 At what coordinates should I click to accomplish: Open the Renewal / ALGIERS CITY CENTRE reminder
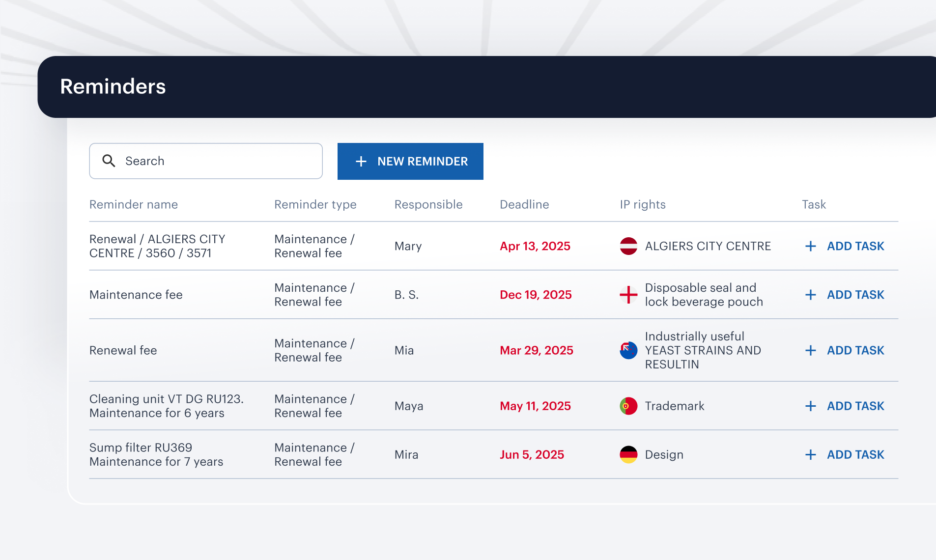click(157, 246)
